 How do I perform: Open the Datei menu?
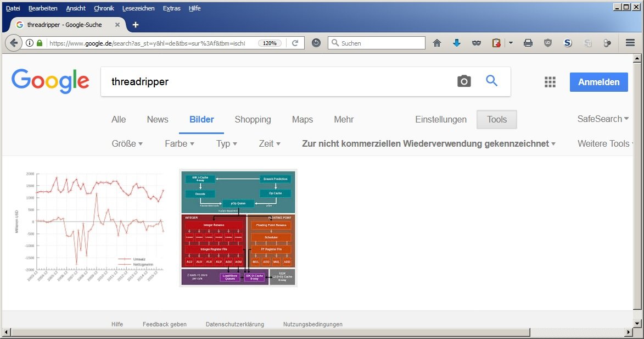(13, 8)
